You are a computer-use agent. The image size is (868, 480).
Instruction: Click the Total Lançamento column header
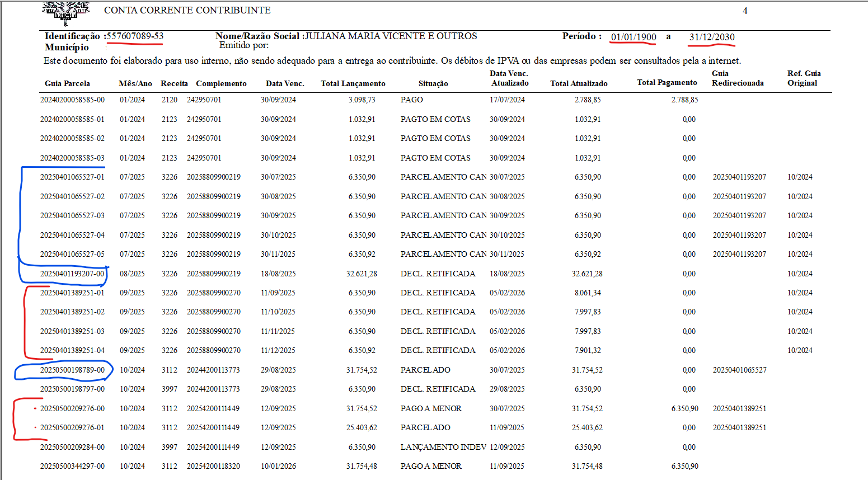[x=353, y=83]
